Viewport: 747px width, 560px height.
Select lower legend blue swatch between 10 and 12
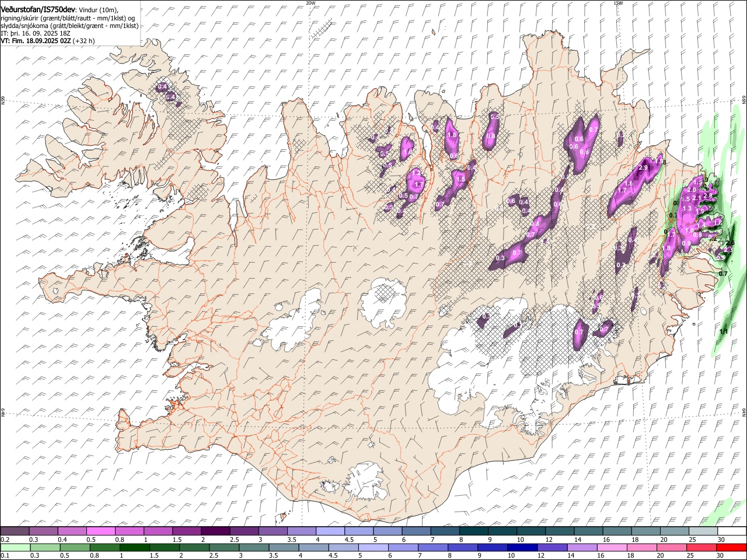point(522,547)
